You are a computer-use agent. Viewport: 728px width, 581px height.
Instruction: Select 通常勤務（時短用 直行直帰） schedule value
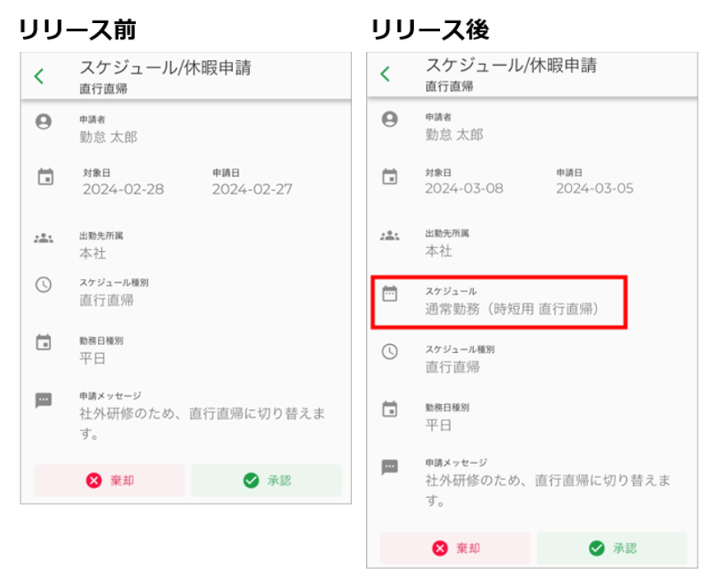512,309
